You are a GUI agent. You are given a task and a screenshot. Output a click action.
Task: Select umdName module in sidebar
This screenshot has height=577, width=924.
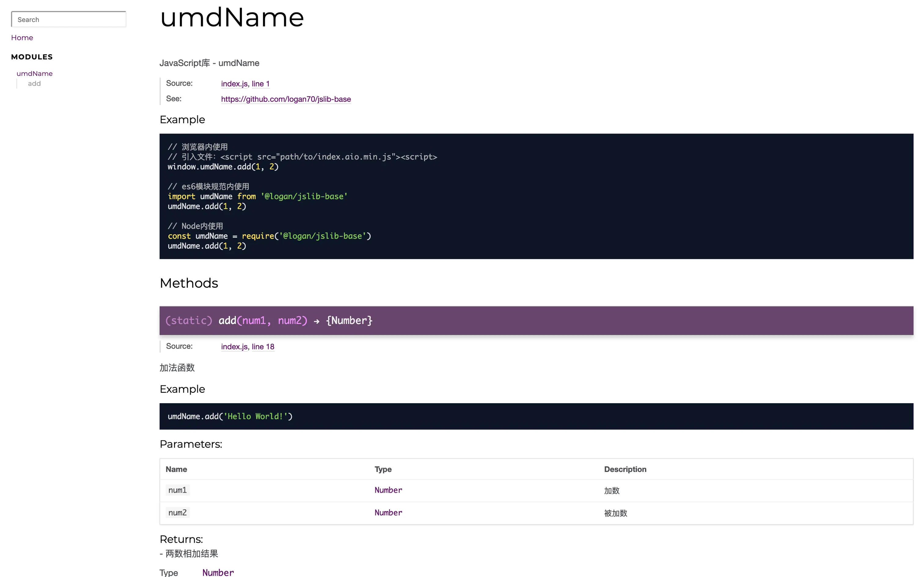(34, 73)
